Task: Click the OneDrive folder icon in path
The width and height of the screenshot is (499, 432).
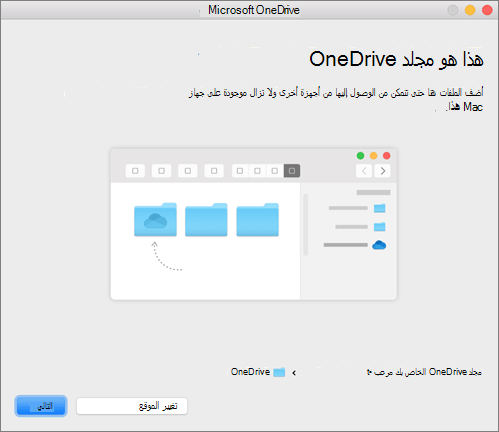Action: [279, 372]
